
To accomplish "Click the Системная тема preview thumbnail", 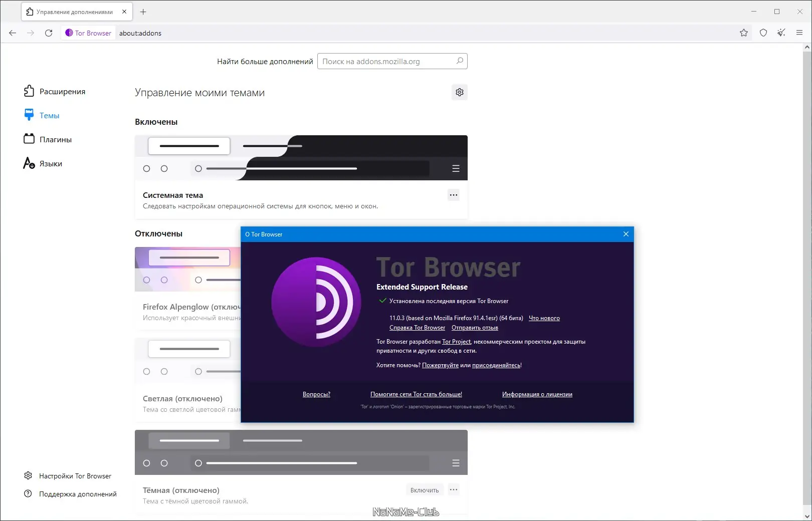I will point(301,158).
